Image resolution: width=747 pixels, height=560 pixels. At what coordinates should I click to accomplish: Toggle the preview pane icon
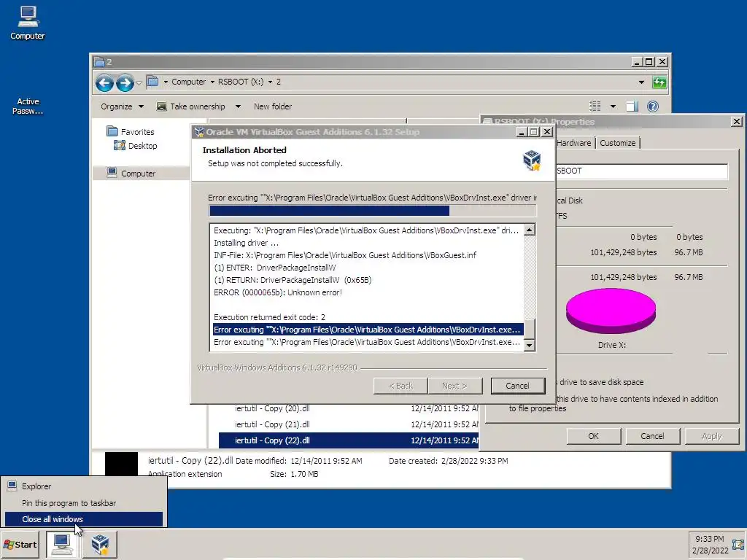(632, 106)
